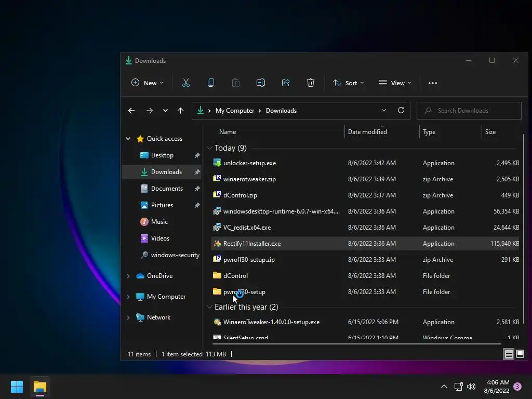Image resolution: width=532 pixels, height=399 pixels.
Task: Open the See more ellipsis menu
Action: pos(433,83)
